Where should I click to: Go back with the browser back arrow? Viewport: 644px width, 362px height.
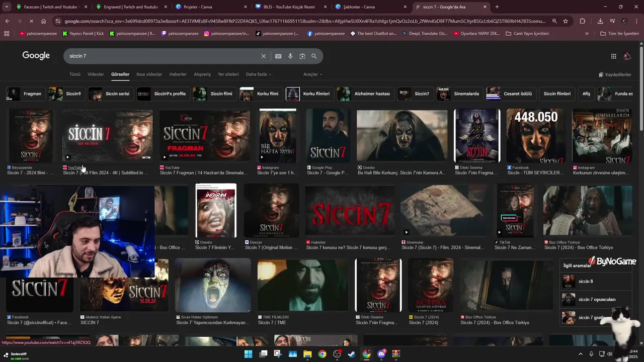(7, 21)
